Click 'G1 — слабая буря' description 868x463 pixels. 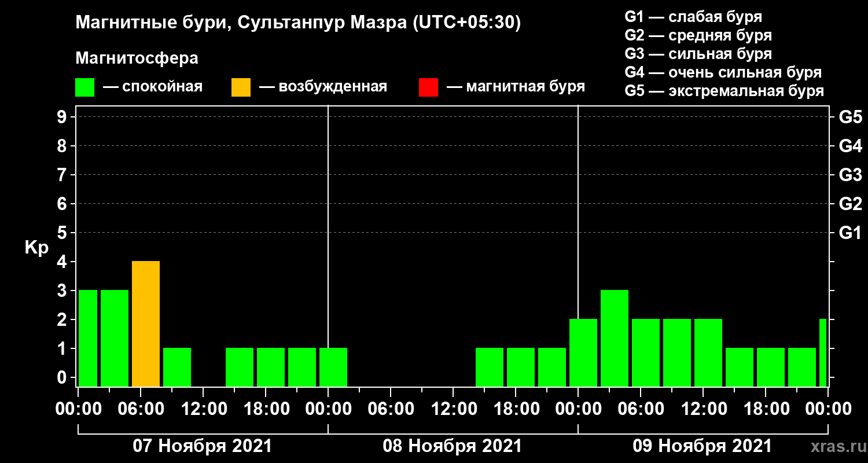[x=693, y=17]
